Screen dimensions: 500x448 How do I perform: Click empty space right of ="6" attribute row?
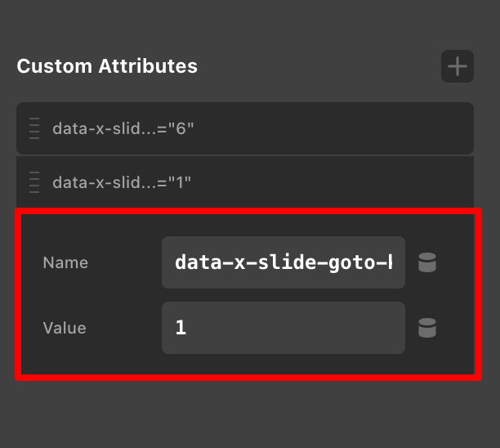343,128
